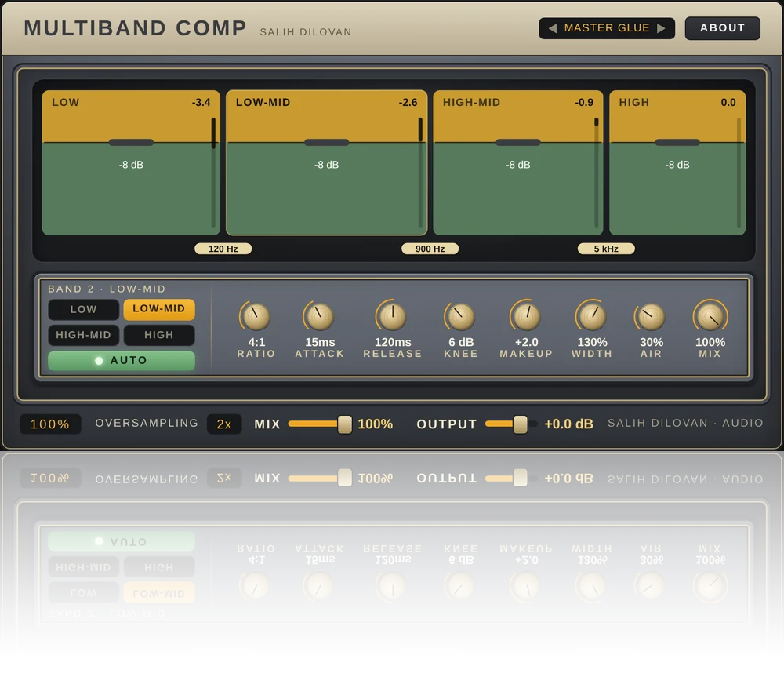This screenshot has height=699, width=784.
Task: Click the band MIX knob showing 100%
Action: 710,316
